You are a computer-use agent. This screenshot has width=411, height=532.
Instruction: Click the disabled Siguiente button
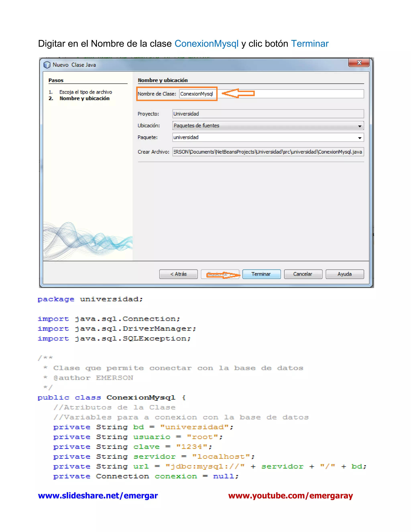[x=220, y=274]
